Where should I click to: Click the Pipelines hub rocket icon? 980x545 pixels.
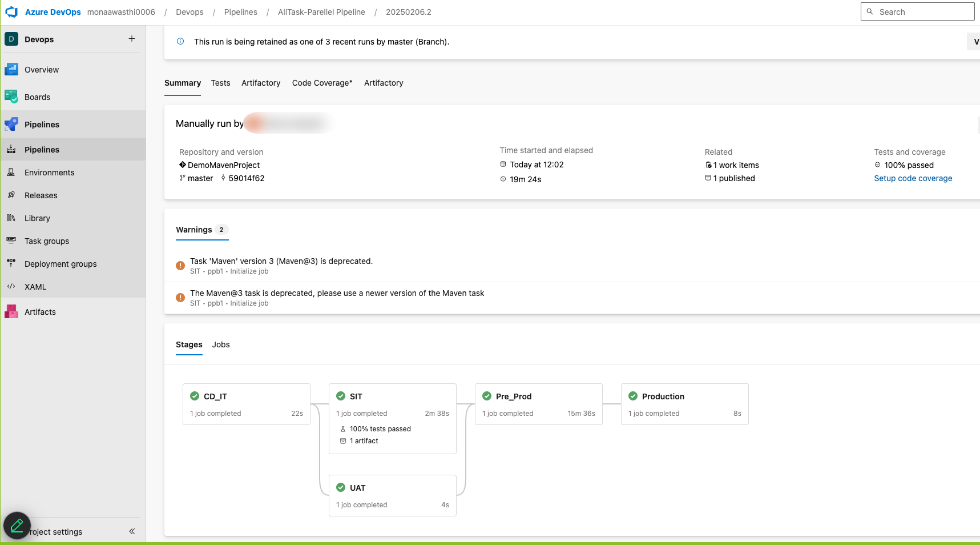point(11,125)
